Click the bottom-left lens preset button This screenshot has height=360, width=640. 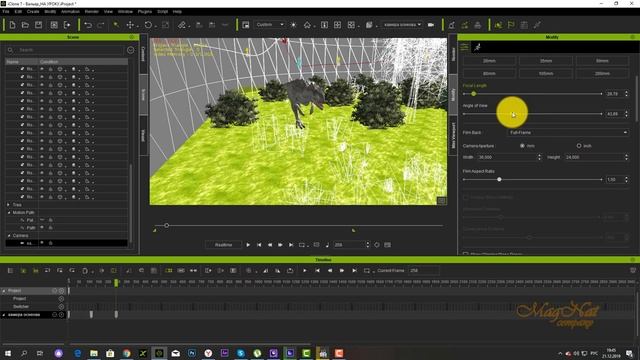click(489, 73)
